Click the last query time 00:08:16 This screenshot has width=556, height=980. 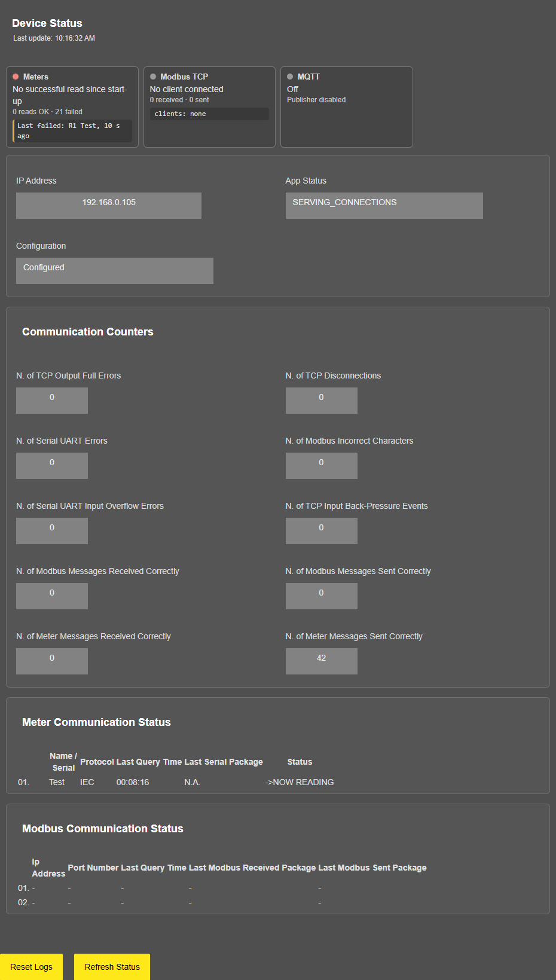133,782
